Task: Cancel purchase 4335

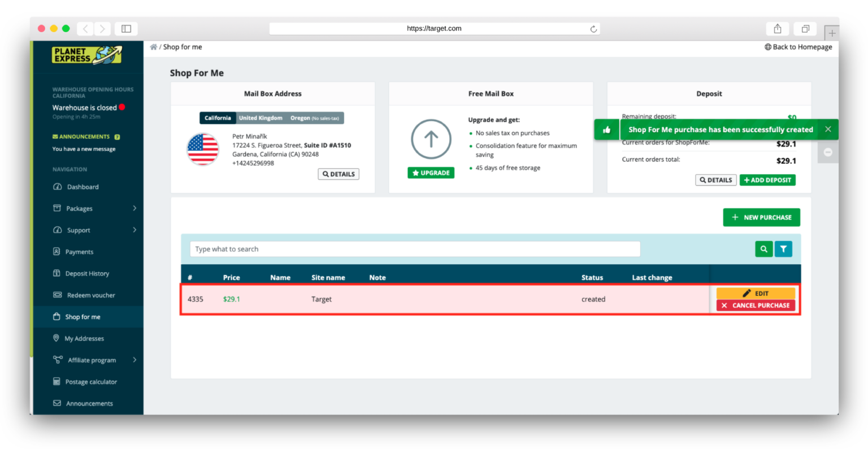Action: pyautogui.click(x=756, y=306)
